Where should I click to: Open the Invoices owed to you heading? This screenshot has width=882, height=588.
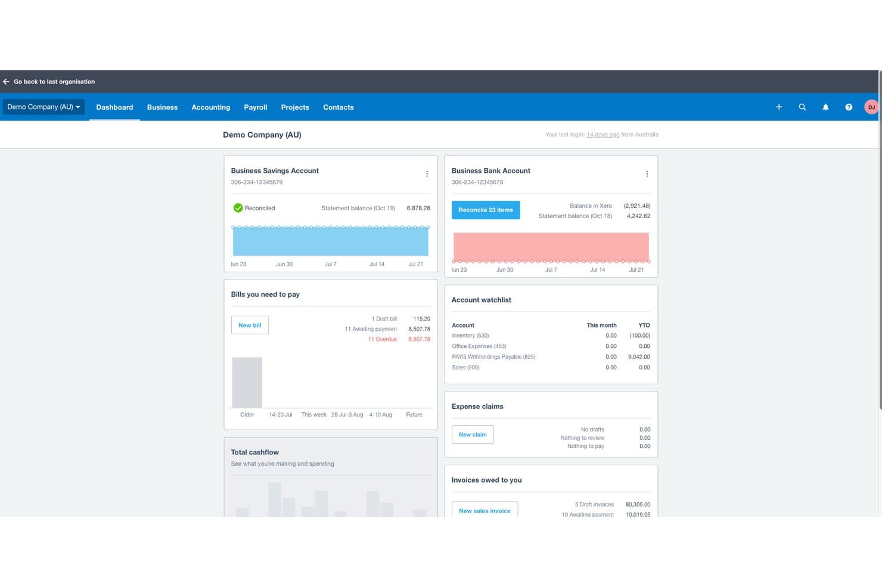pyautogui.click(x=486, y=480)
